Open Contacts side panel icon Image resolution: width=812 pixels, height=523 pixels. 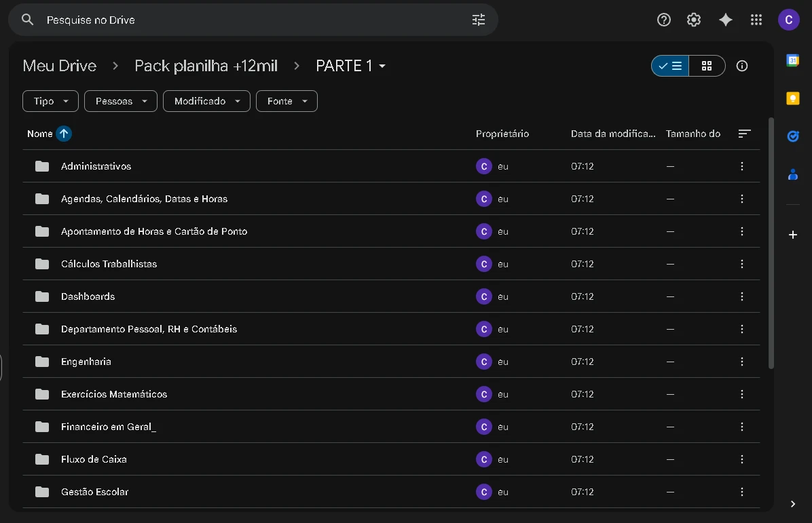(792, 174)
